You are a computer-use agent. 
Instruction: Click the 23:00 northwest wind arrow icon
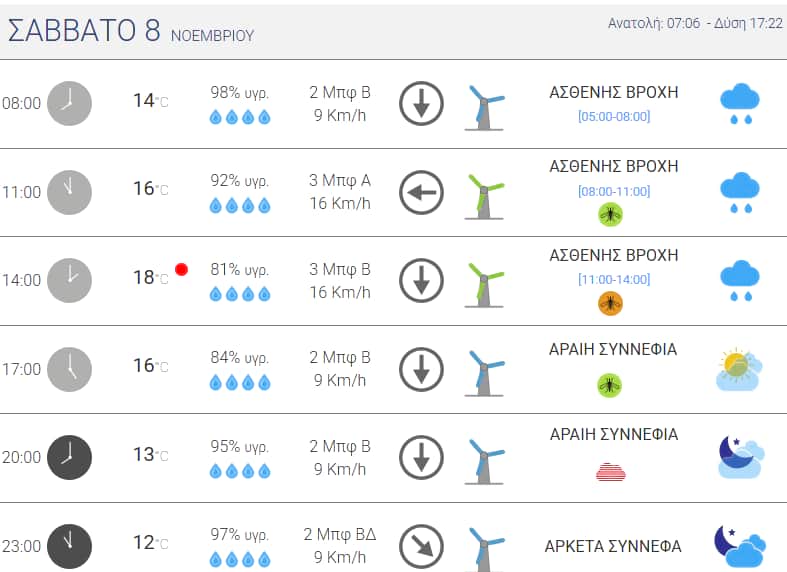coord(421,546)
